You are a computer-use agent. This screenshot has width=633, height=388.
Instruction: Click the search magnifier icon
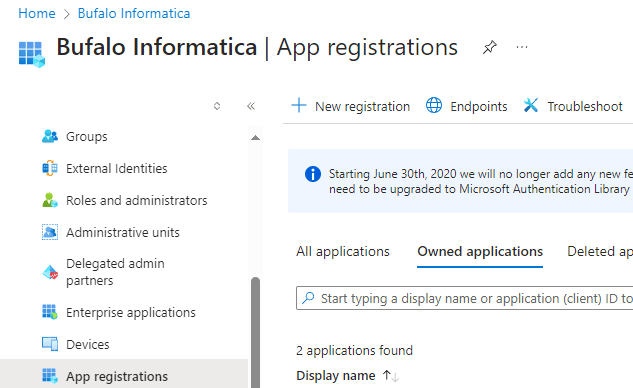pyautogui.click(x=308, y=298)
